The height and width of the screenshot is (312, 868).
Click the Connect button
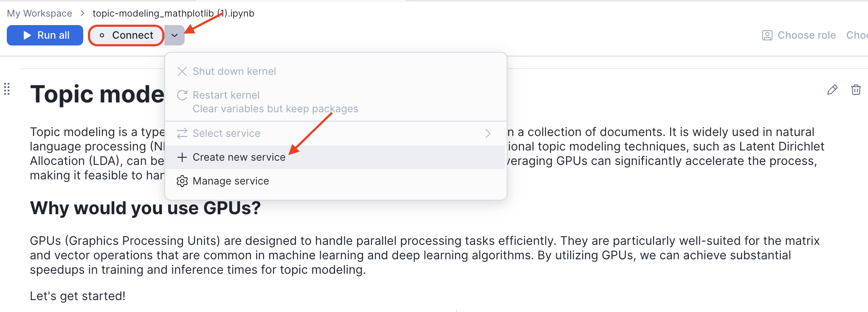coord(126,35)
